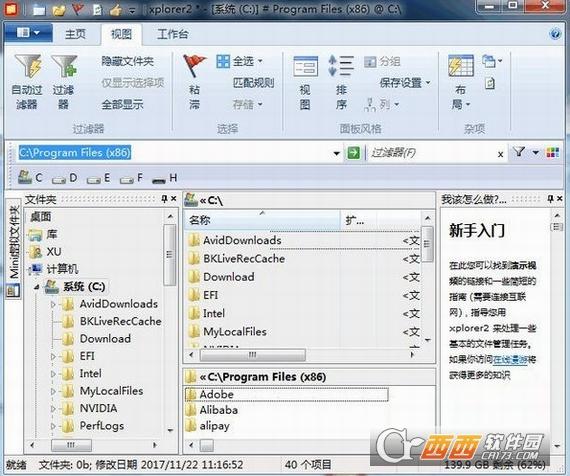Click the help question mark icon
Screen dimensions: 570x476
[x=555, y=34]
